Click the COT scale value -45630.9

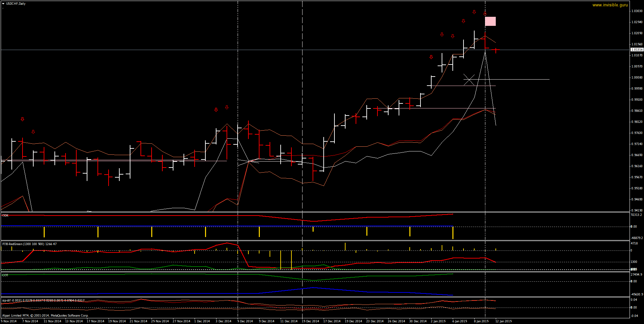637,294
